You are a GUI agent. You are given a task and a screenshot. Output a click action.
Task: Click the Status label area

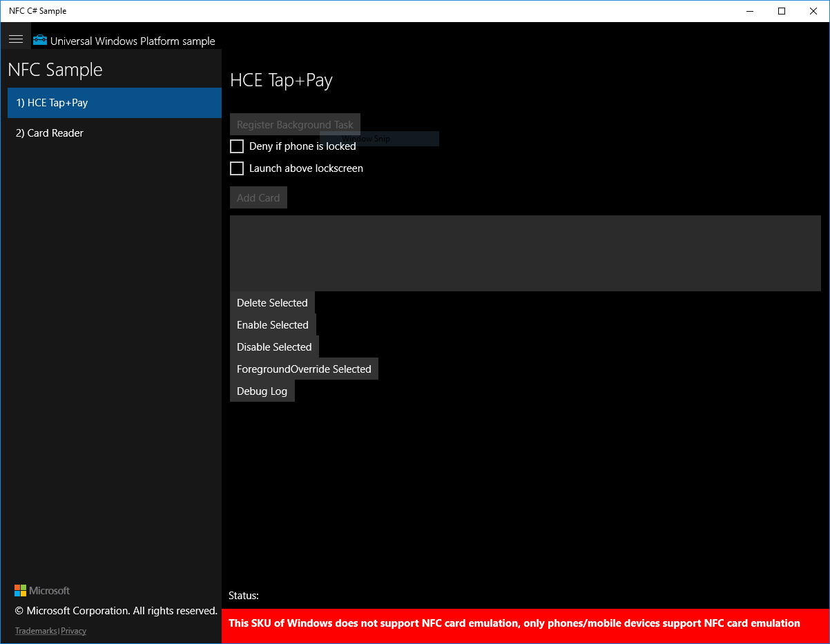(243, 596)
